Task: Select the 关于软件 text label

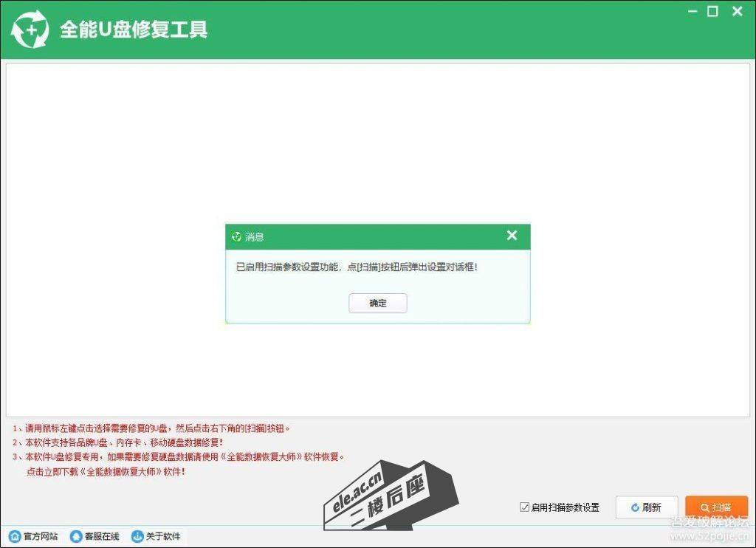Action: coord(163,536)
